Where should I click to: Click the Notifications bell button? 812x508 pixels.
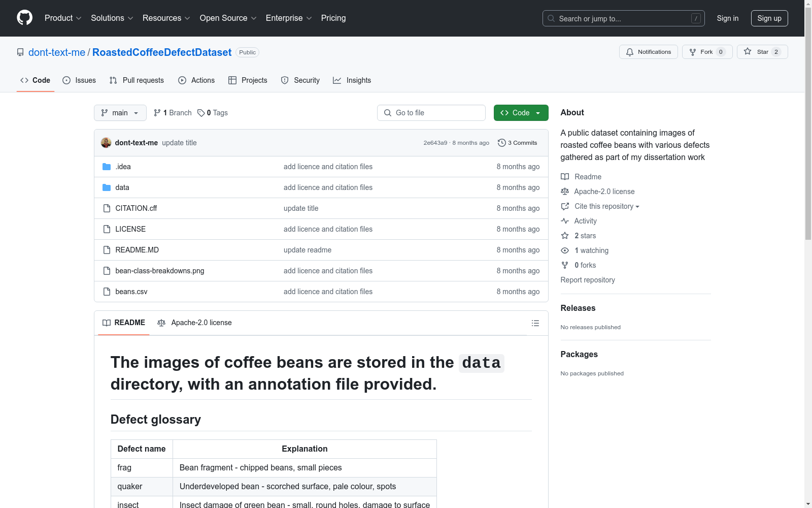[649, 52]
